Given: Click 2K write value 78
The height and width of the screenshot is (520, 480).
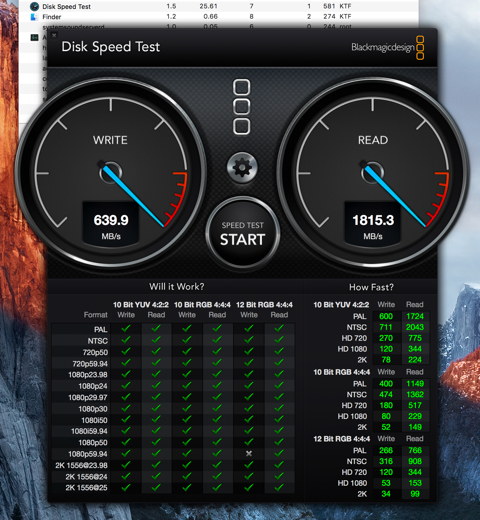Looking at the screenshot, I should pyautogui.click(x=386, y=360).
